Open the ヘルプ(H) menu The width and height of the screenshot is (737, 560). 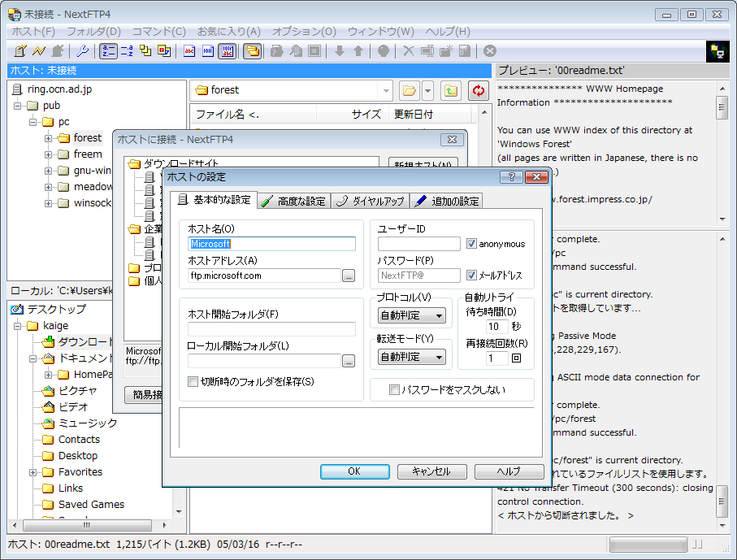pyautogui.click(x=448, y=32)
